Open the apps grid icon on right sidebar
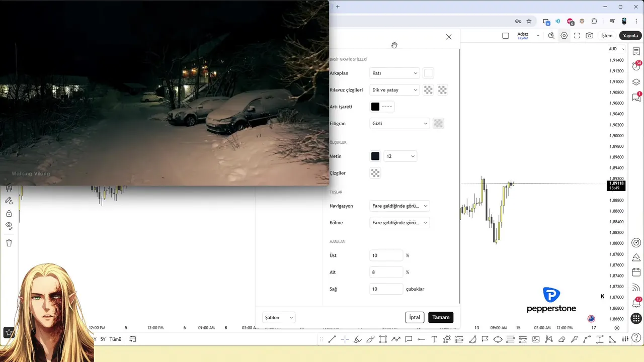Screen dimensions: 644x362 tap(636, 318)
